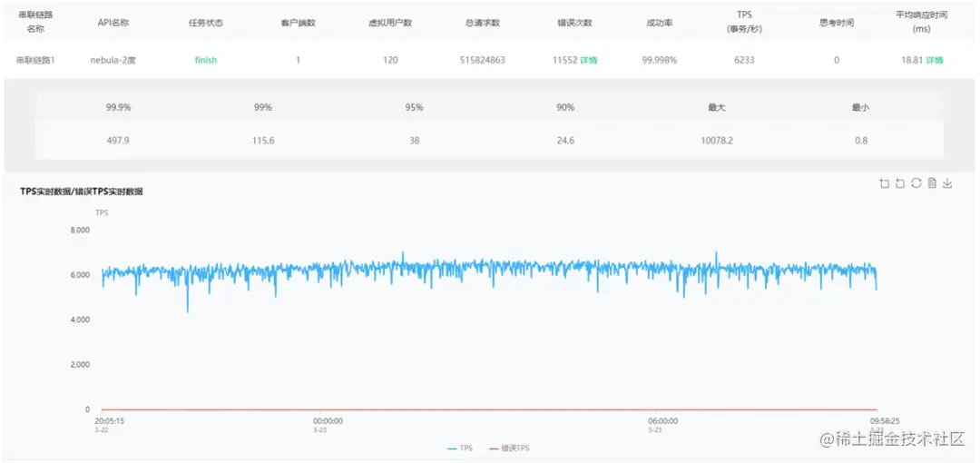Click the 2,000 y-axis label
Image resolution: width=980 pixels, height=463 pixels.
pos(79,365)
